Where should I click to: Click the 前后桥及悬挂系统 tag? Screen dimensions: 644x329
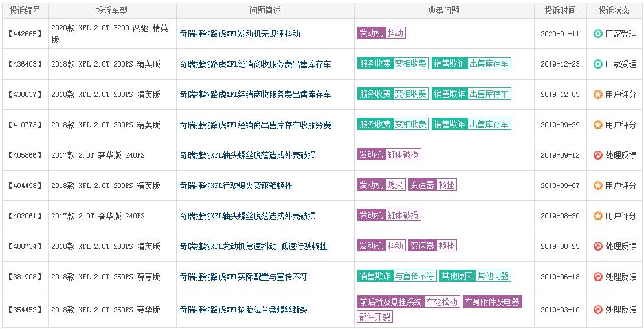(x=390, y=302)
